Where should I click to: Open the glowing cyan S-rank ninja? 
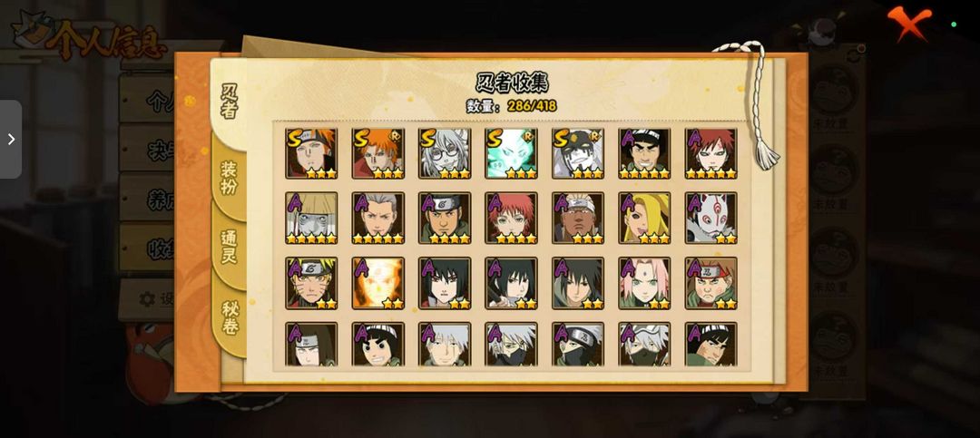(511, 153)
